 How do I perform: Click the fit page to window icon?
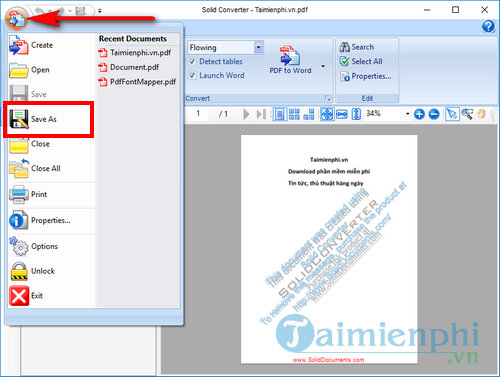click(327, 114)
